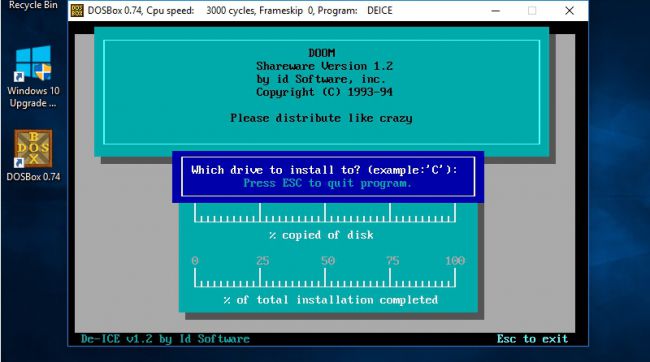
Task: Click the DOSBox title bar text
Action: tap(240, 11)
